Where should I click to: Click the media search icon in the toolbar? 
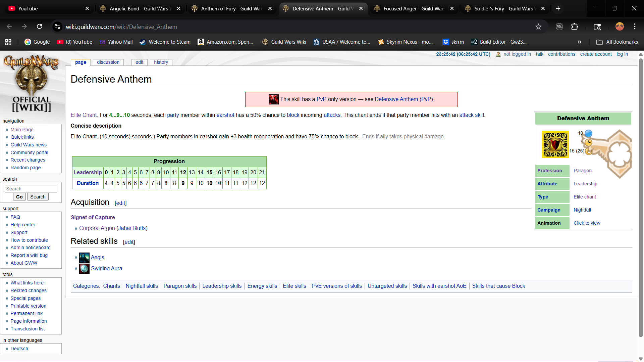click(597, 27)
